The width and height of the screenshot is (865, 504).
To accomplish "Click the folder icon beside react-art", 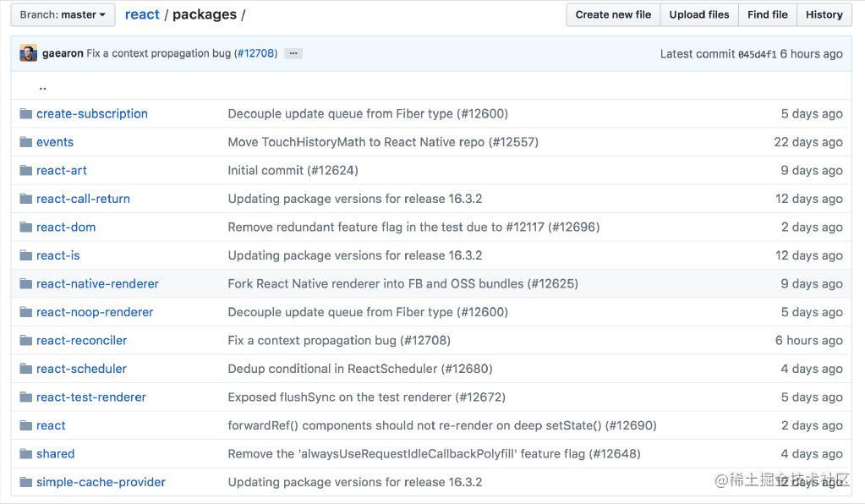I will 25,170.
